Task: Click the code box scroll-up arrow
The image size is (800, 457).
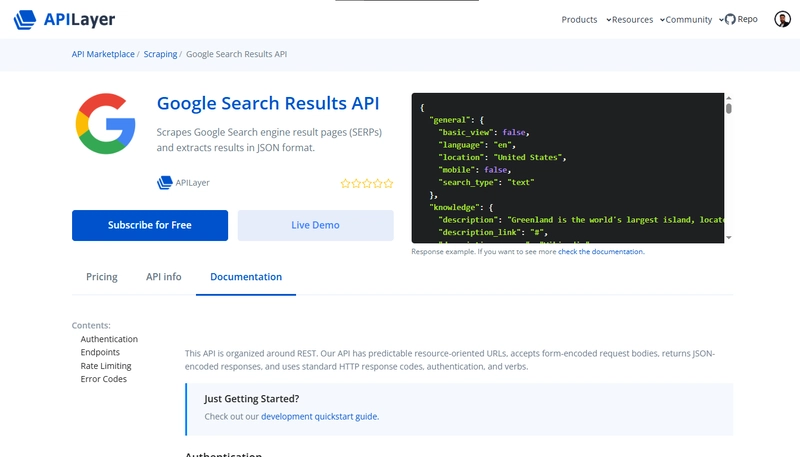Action: point(729,98)
